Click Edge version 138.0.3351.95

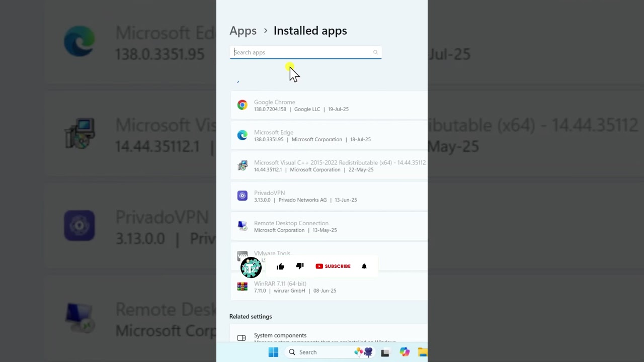coord(269,139)
